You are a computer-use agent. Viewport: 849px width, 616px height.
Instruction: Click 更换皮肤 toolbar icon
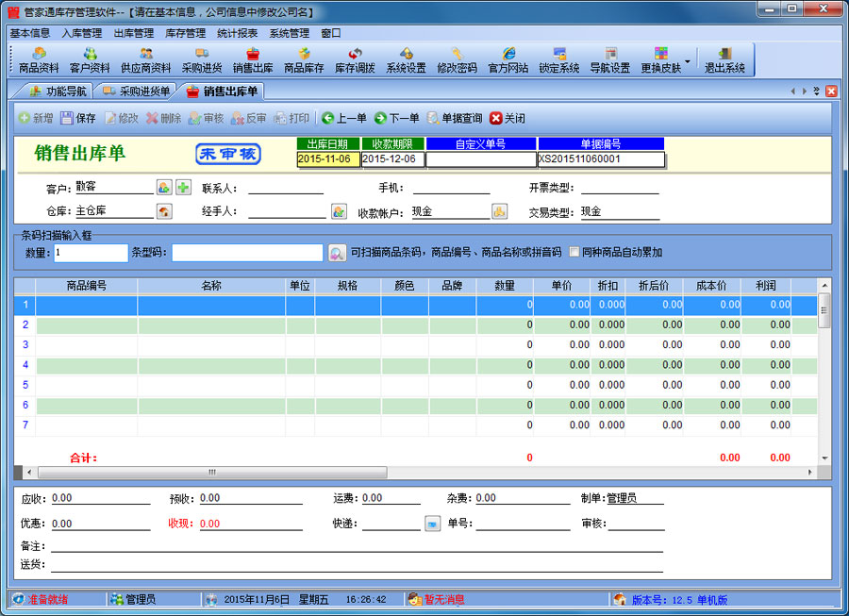click(661, 60)
